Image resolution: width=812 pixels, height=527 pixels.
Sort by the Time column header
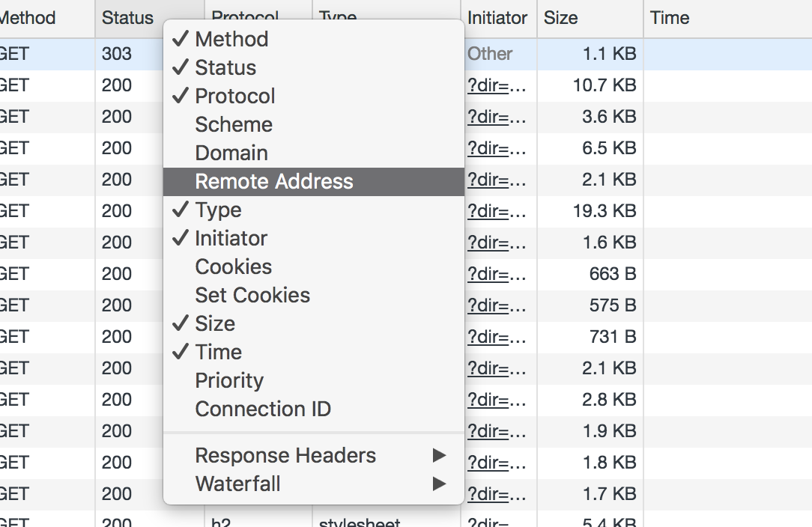click(x=727, y=18)
